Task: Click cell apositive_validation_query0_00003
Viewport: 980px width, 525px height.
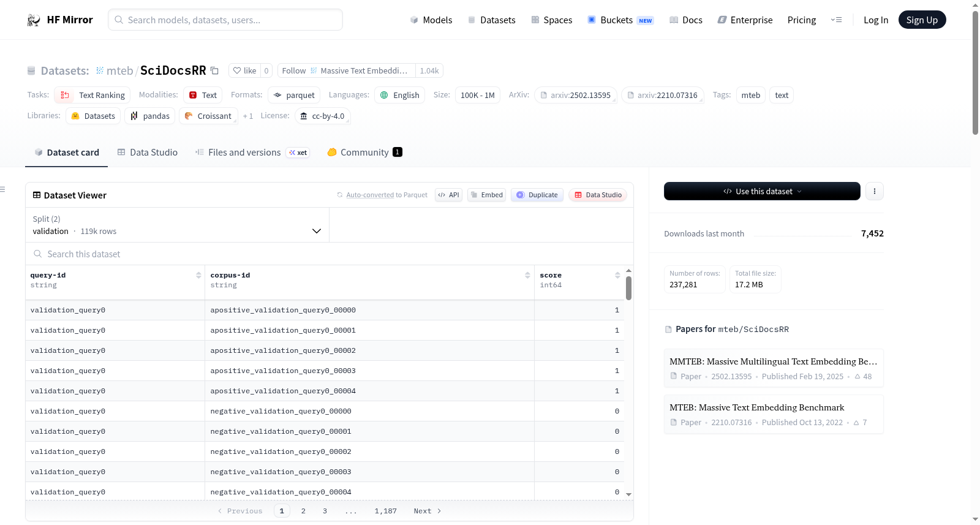Action: coord(369,371)
